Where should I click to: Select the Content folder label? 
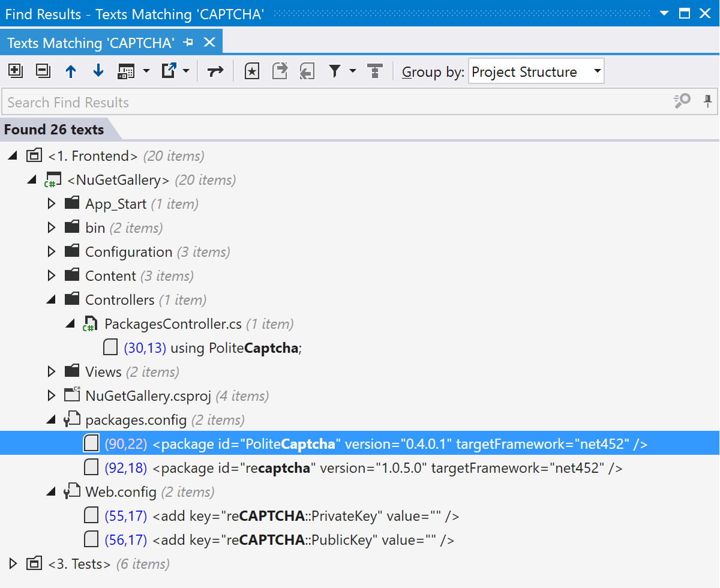(111, 276)
